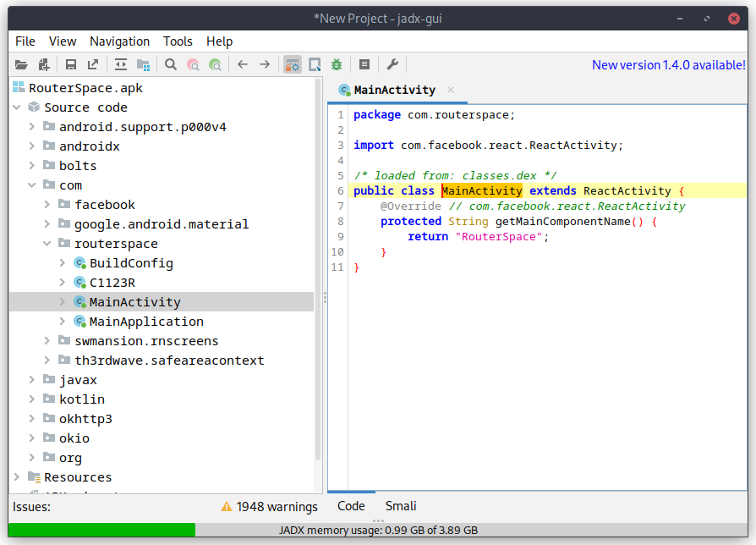Click the Add files toolbar icon
This screenshot has width=756, height=545.
(x=43, y=64)
